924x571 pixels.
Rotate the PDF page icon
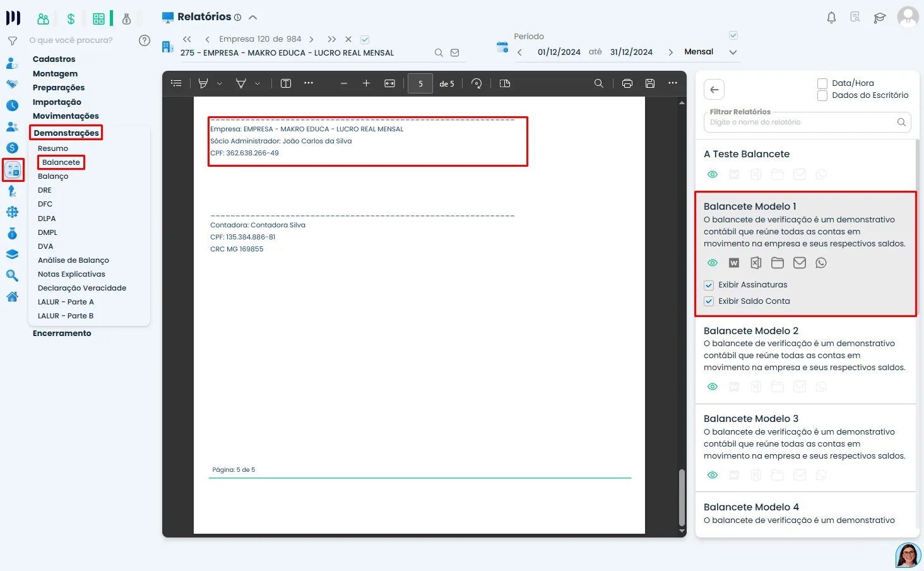[x=477, y=83]
